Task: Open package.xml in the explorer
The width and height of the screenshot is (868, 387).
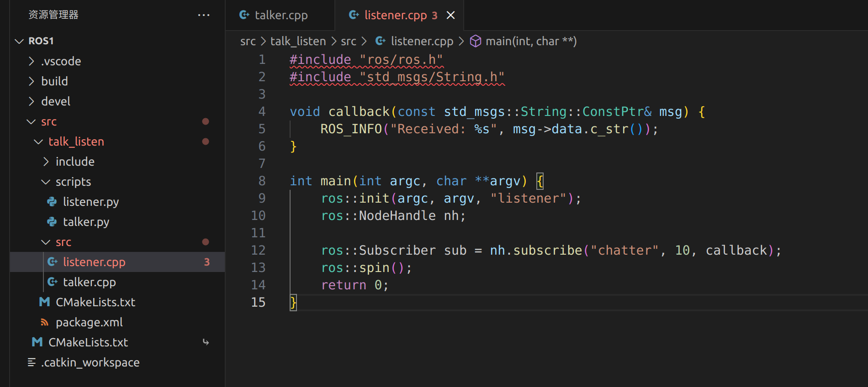Action: pyautogui.click(x=89, y=322)
